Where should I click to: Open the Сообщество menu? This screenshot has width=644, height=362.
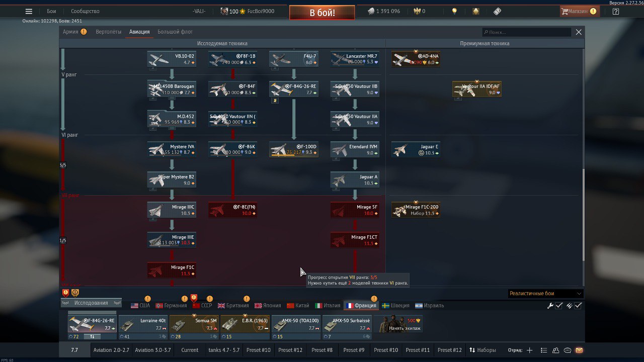pos(85,11)
